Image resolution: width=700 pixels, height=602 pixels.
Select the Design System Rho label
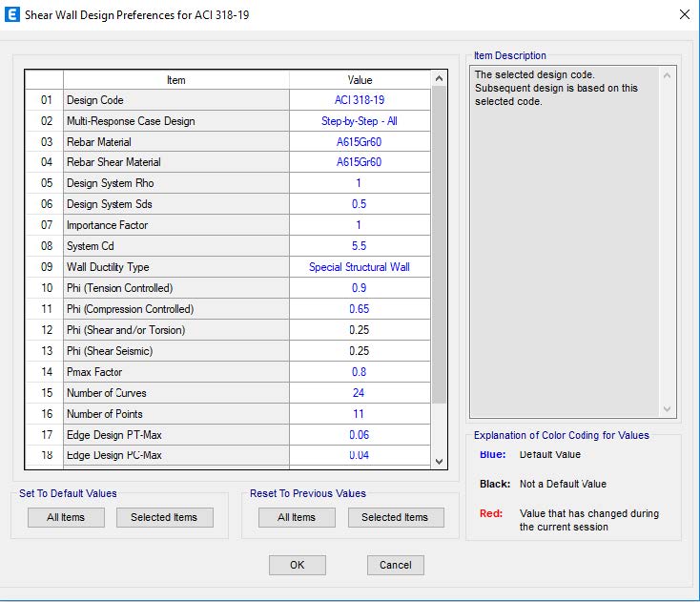coord(176,183)
